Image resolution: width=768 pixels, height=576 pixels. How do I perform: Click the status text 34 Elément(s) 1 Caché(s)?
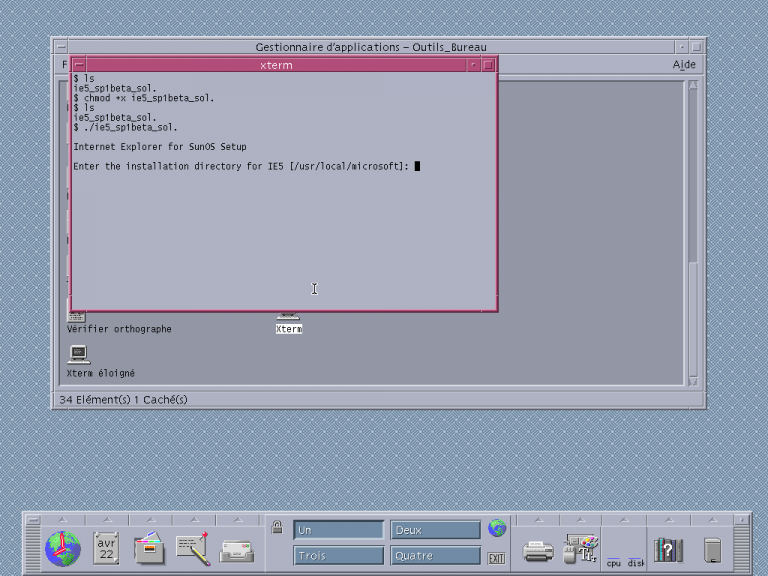pos(123,400)
